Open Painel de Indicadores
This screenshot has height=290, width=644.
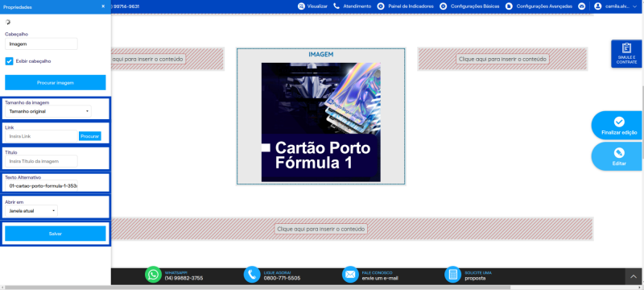coord(411,6)
